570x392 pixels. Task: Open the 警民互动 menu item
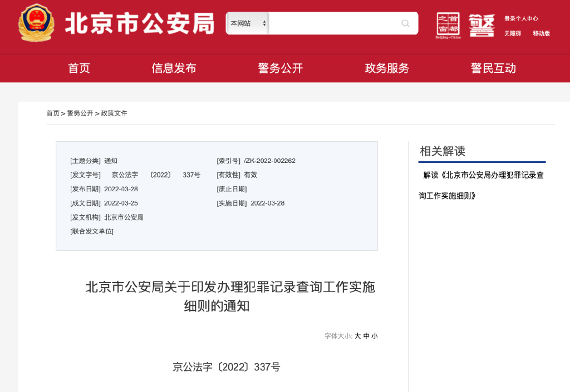click(493, 68)
